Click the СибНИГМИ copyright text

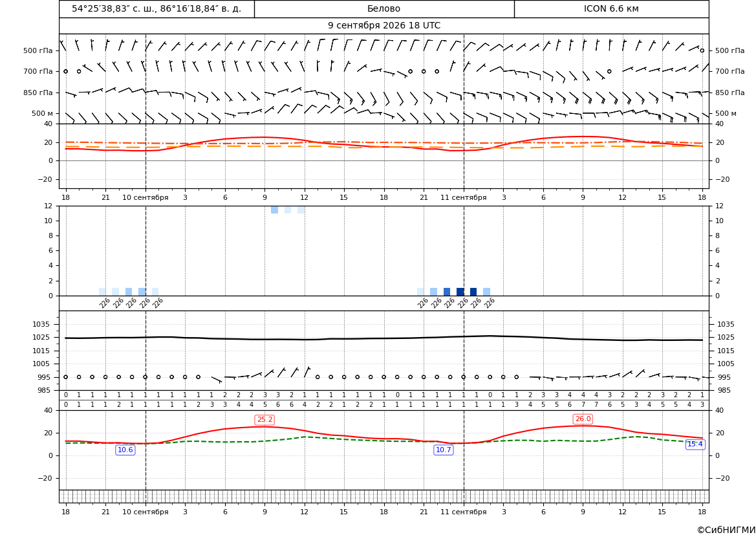pyautogui.click(x=726, y=530)
